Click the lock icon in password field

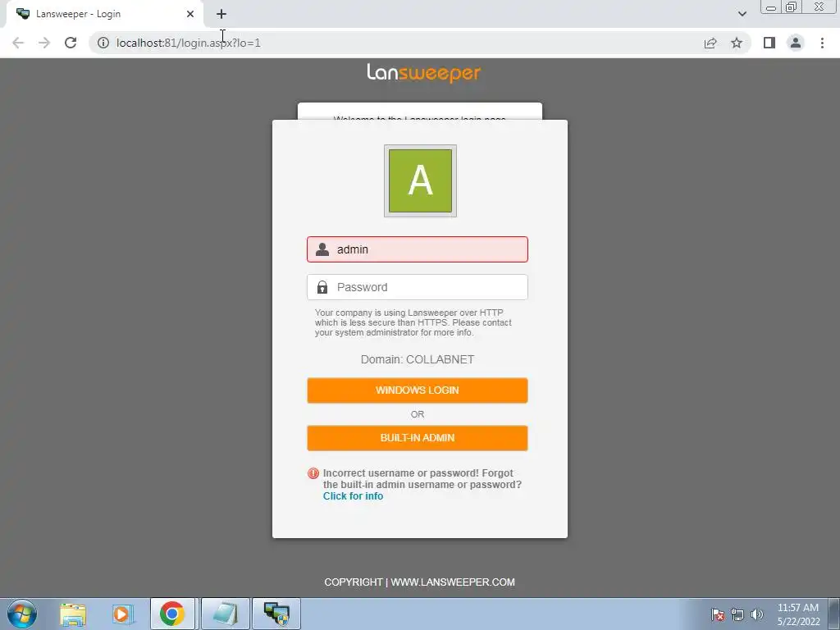[x=322, y=287]
